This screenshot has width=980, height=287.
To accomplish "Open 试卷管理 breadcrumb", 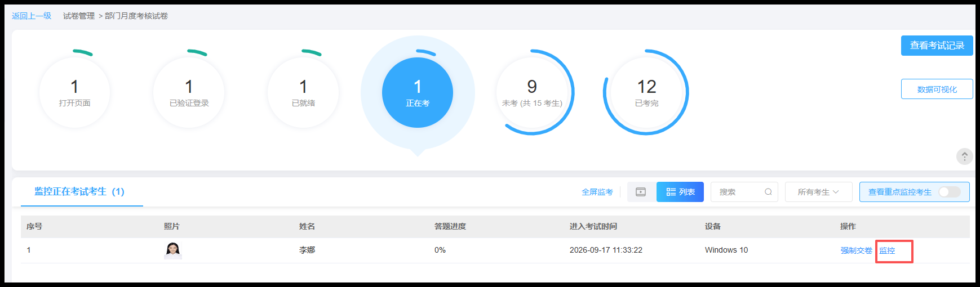I will (79, 16).
